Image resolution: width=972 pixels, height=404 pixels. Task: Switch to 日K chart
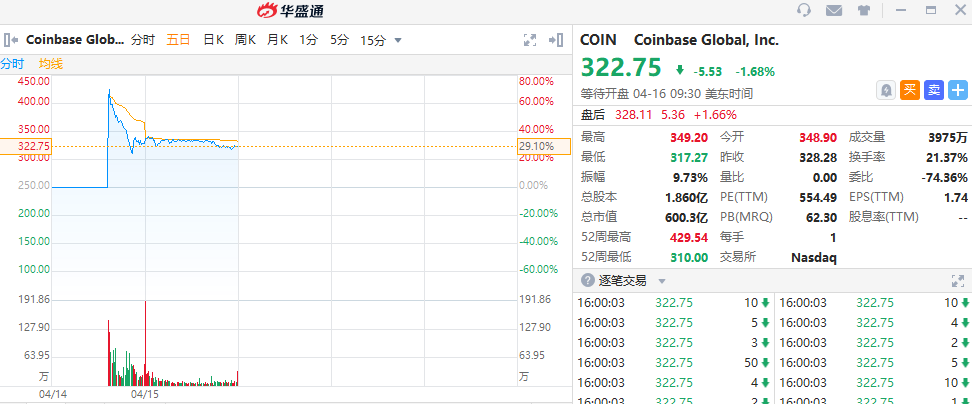click(213, 40)
